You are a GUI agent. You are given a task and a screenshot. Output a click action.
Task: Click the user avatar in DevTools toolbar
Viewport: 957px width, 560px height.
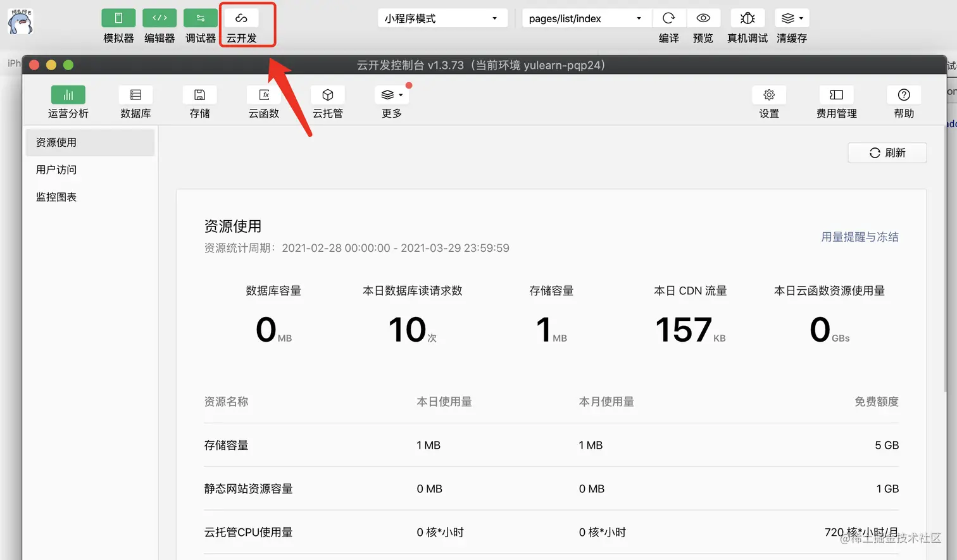click(20, 22)
